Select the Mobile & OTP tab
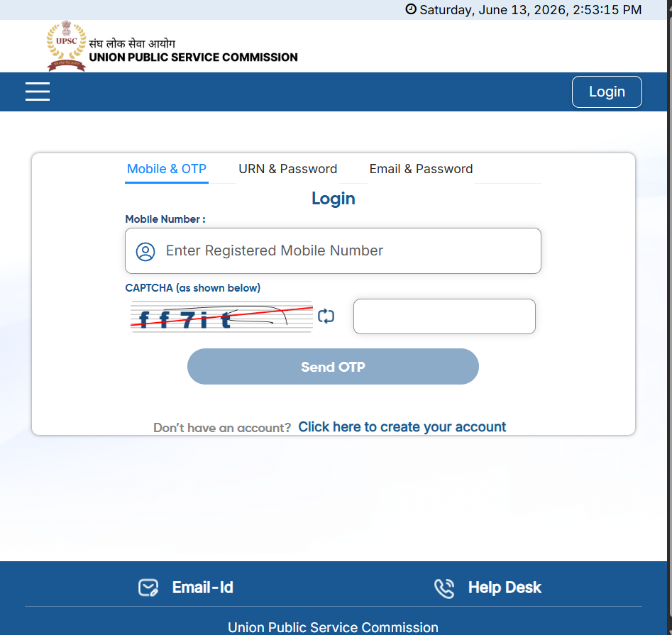 point(167,170)
